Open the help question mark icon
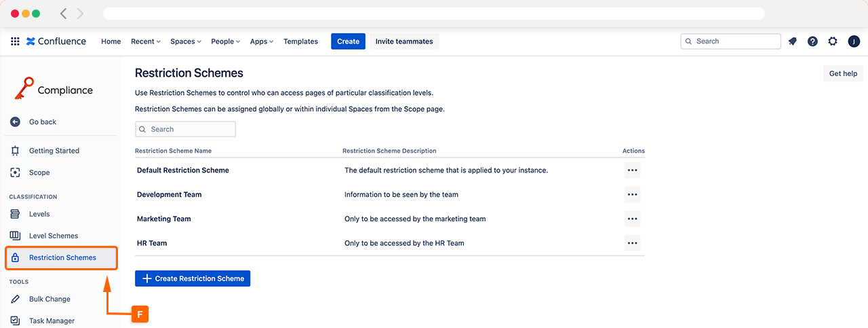This screenshot has height=328, width=868. (812, 41)
